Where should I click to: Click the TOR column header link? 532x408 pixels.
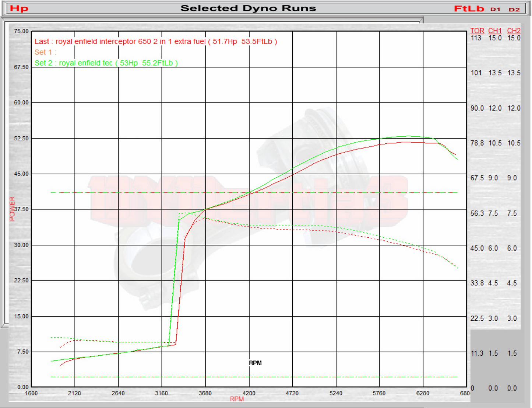477,31
